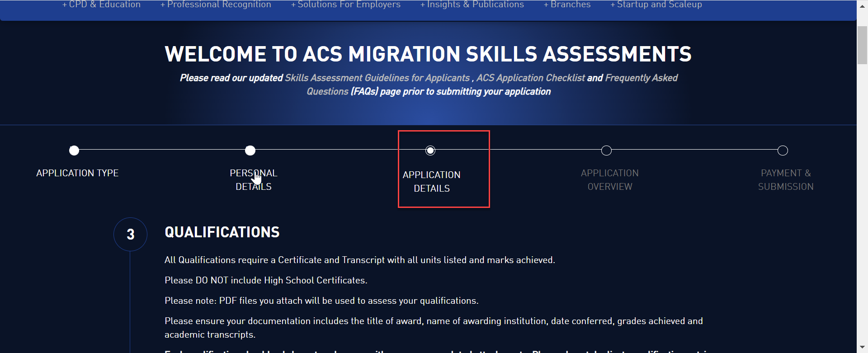868x353 pixels.
Task: Open Skills Assessment Guidelines for Applicants link
Action: coord(377,78)
